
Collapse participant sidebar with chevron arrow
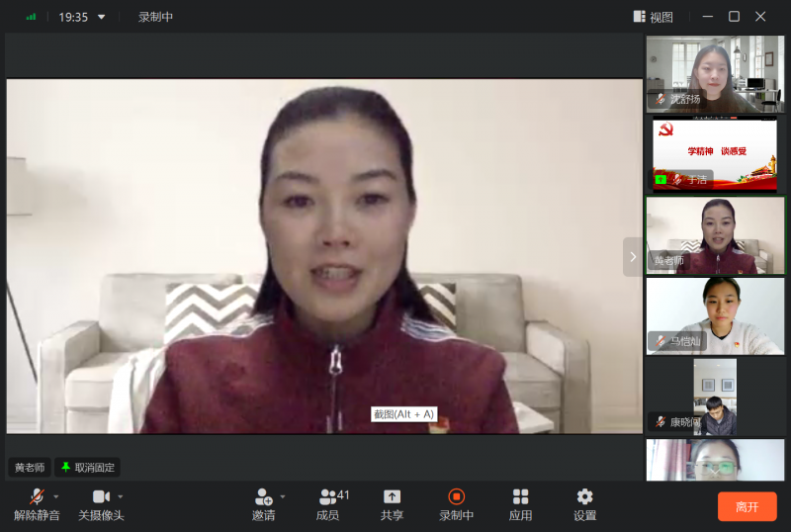(633, 256)
